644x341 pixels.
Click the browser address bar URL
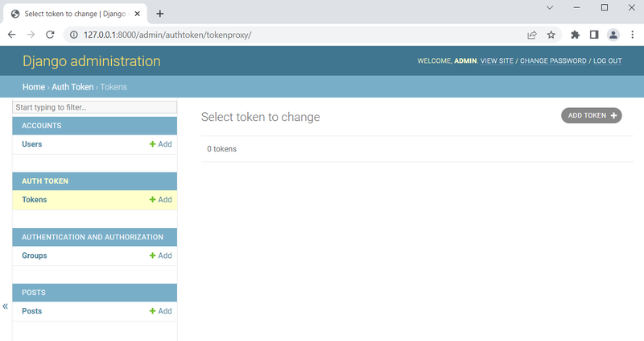167,35
